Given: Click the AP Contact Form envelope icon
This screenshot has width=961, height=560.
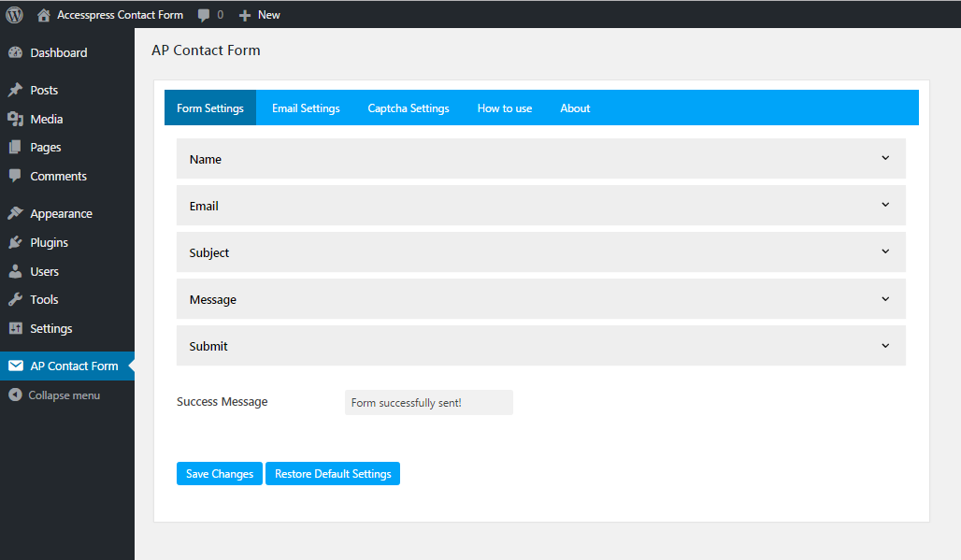Looking at the screenshot, I should tap(15, 366).
